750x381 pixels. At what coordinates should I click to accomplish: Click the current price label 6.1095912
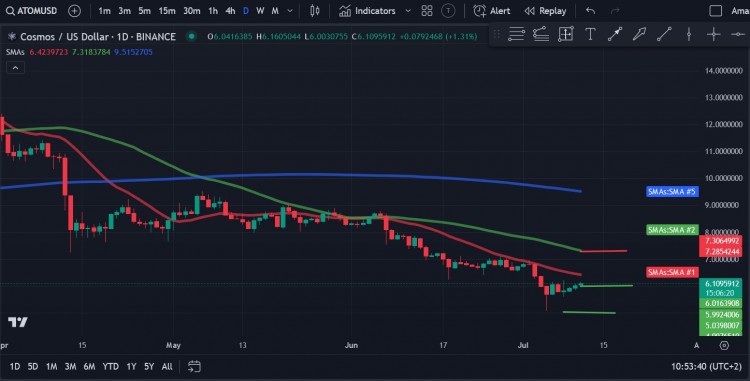[722, 283]
